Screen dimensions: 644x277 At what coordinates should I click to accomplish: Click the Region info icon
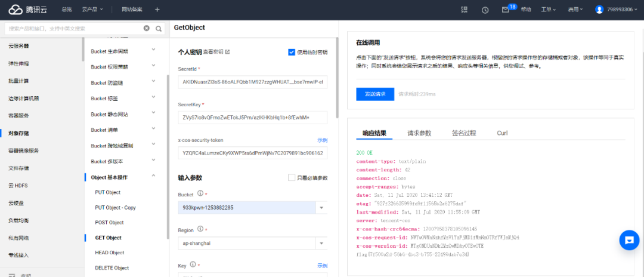point(200,229)
